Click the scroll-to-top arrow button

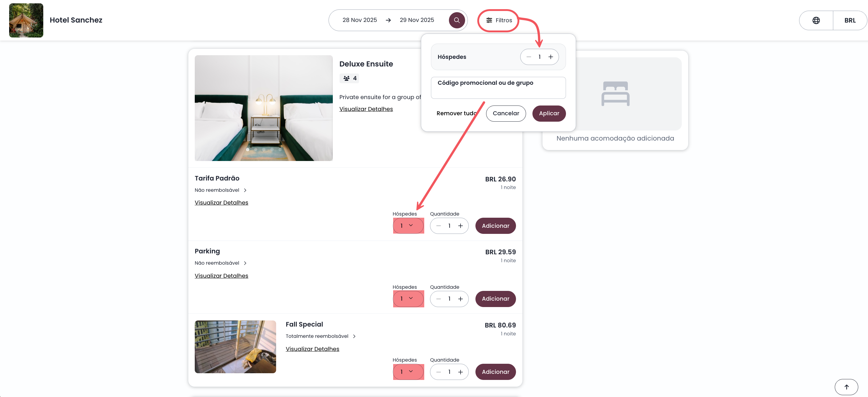846,387
